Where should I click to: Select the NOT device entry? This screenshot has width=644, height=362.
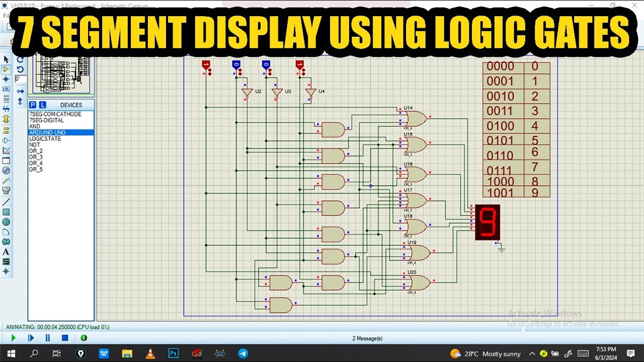pos(60,145)
